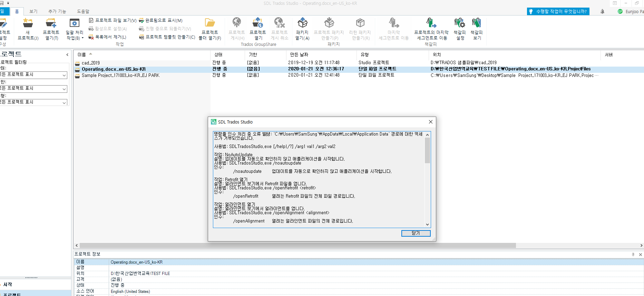644x296 pixels.
Task: Click the Eunjoo user account
Action: click(631, 11)
